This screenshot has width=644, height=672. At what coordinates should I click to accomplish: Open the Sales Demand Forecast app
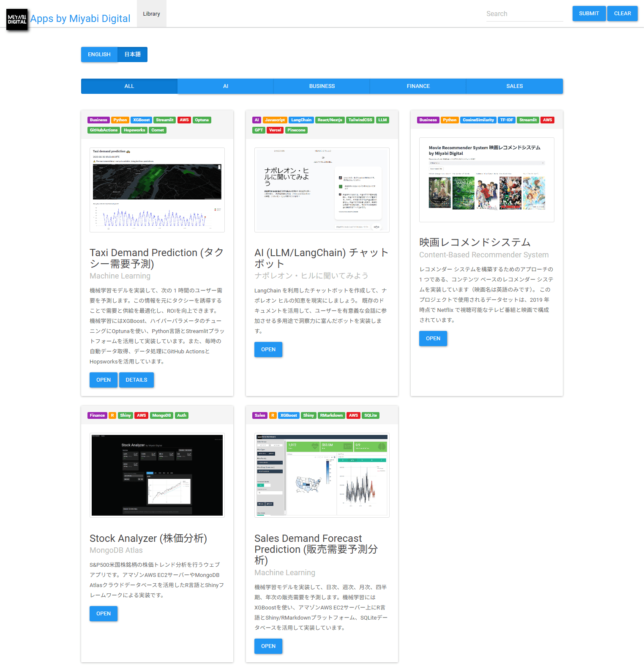tap(268, 646)
